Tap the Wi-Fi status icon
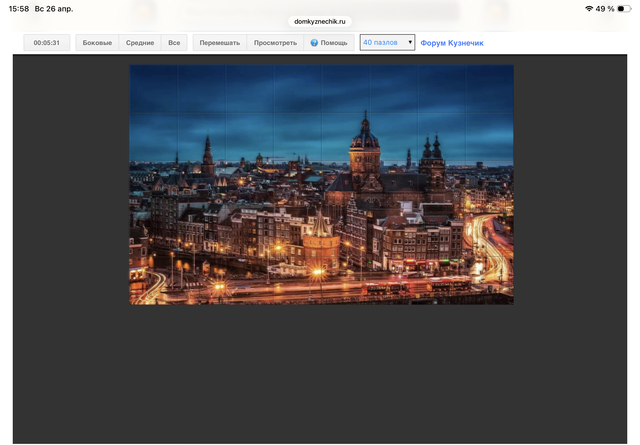 [x=589, y=8]
